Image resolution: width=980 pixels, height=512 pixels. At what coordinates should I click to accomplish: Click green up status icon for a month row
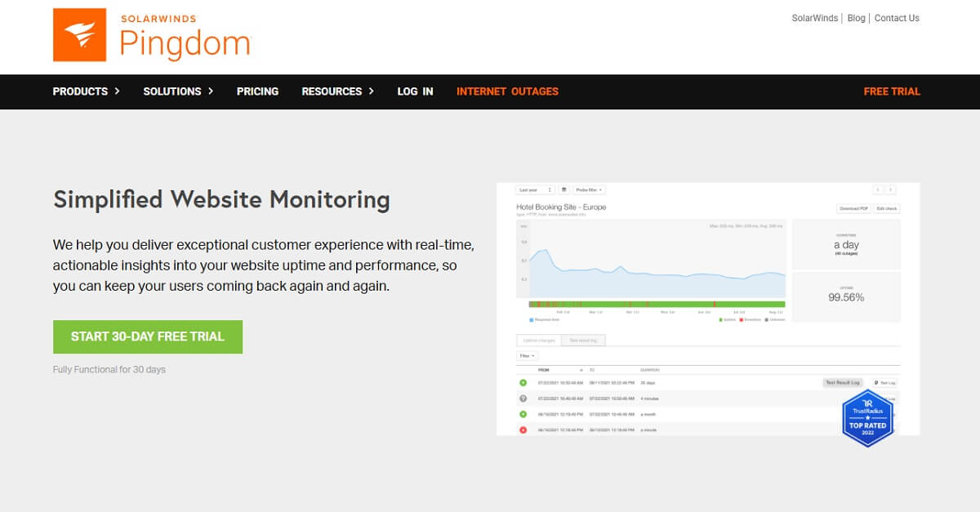(523, 414)
